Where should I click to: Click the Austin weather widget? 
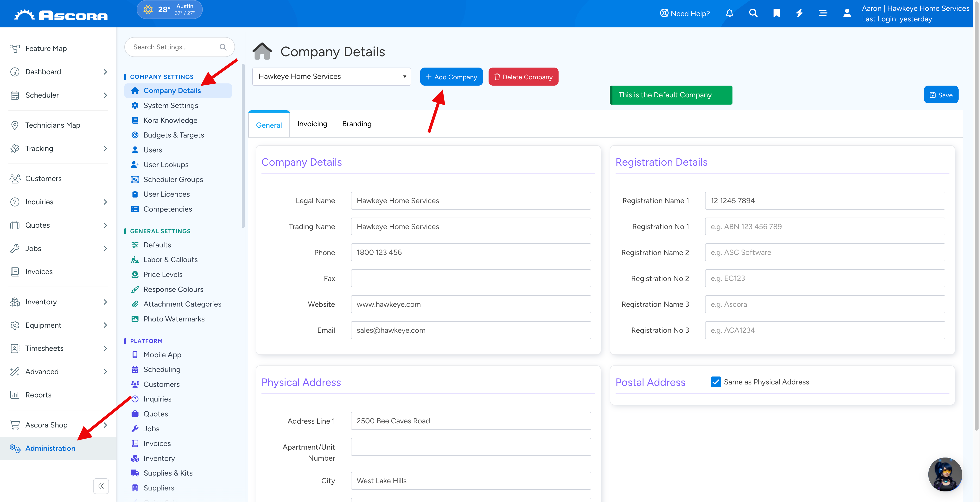pos(170,10)
